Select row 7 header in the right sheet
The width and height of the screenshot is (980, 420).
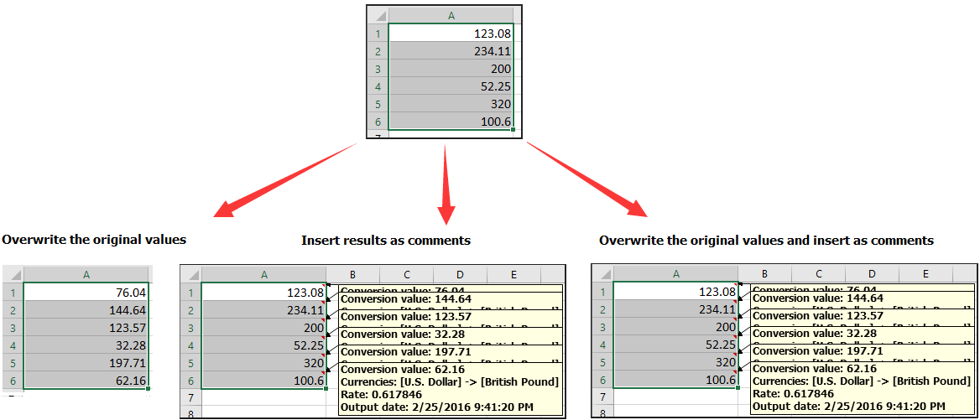coord(602,397)
